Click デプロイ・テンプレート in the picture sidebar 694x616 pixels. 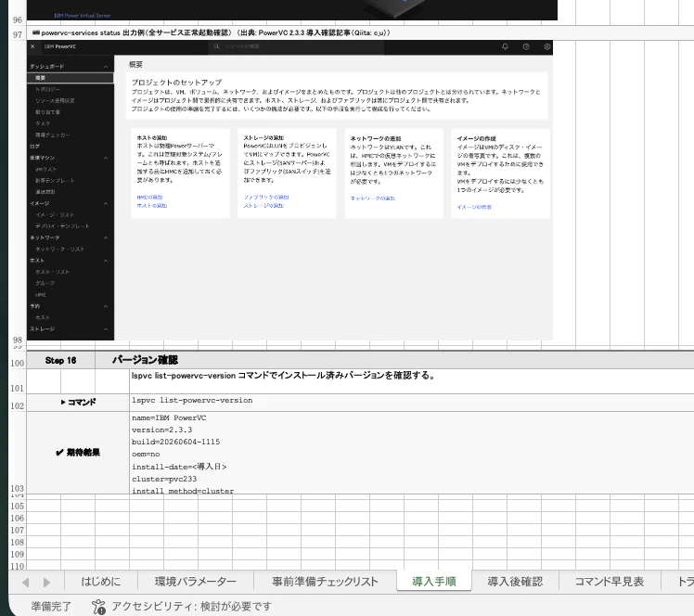tap(62, 226)
